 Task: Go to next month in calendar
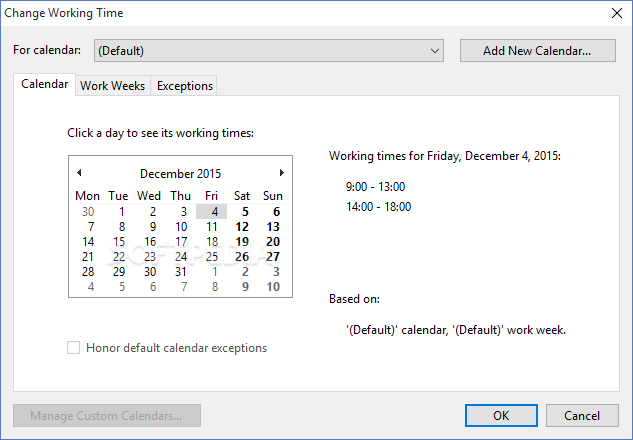[x=282, y=173]
